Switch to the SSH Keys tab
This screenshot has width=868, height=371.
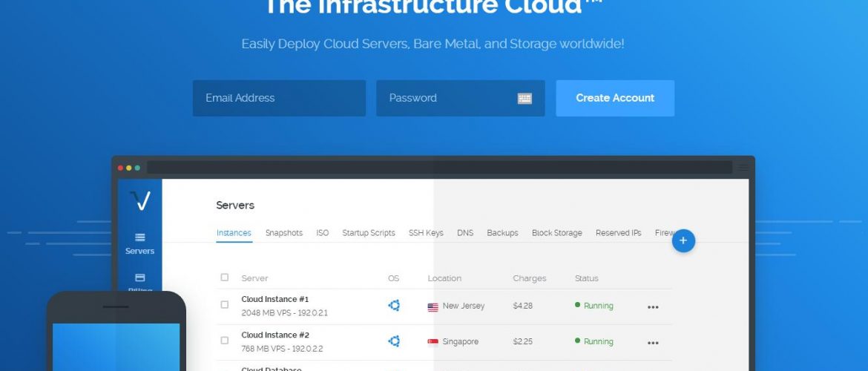(426, 233)
